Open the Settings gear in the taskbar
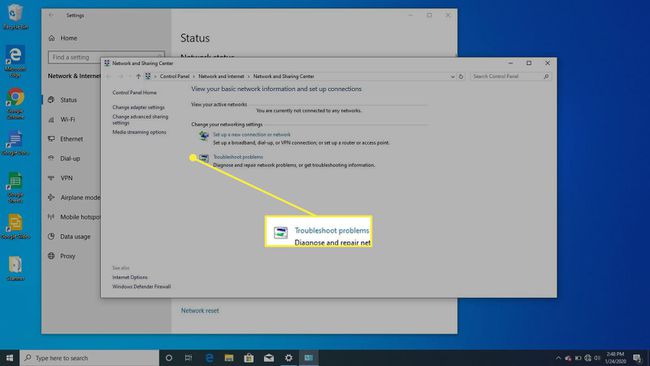 (289, 358)
